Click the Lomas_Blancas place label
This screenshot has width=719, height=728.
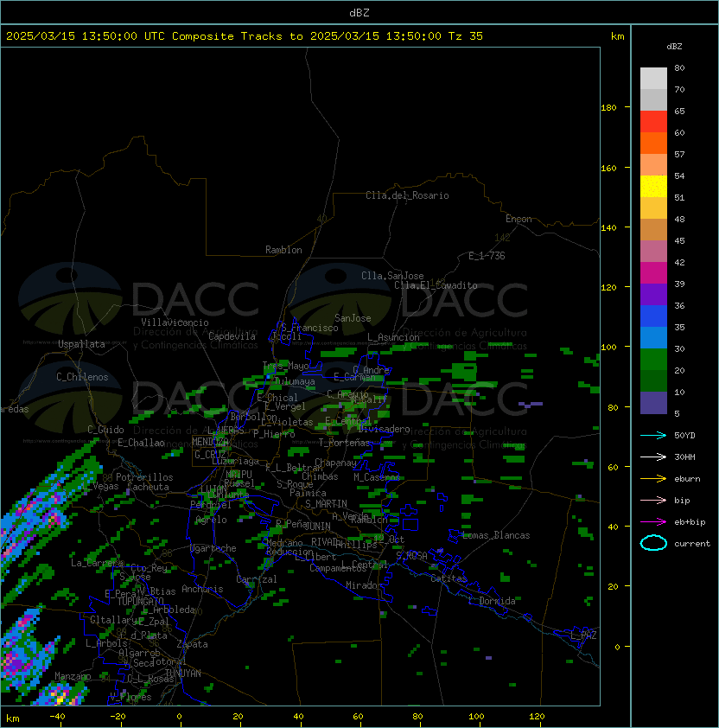tap(496, 535)
